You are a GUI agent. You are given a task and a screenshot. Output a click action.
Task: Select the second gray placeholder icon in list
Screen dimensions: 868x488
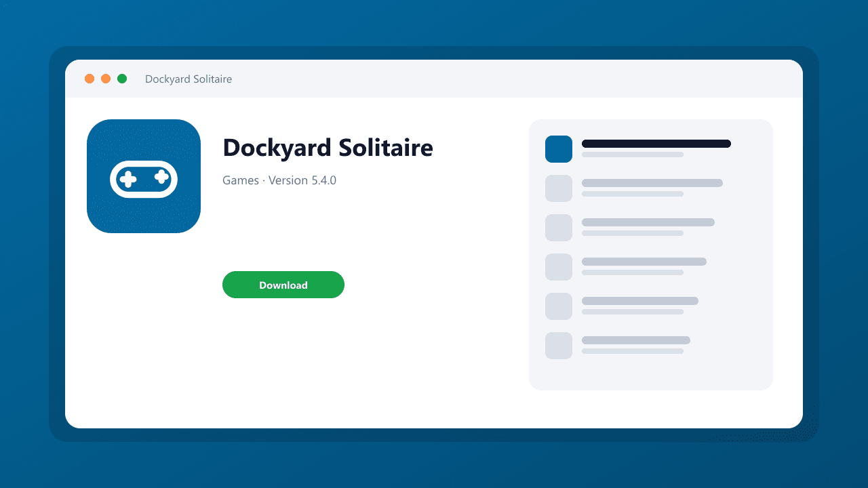coord(559,188)
